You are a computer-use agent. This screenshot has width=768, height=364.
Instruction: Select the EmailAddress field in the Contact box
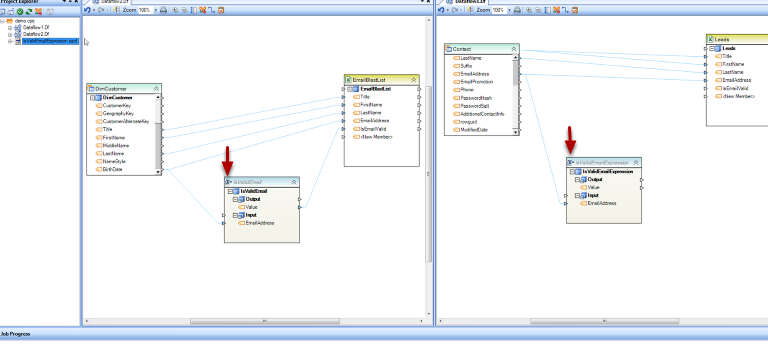point(475,74)
